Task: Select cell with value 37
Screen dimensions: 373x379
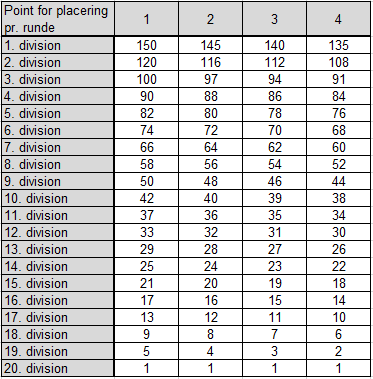Action: [x=146, y=215]
